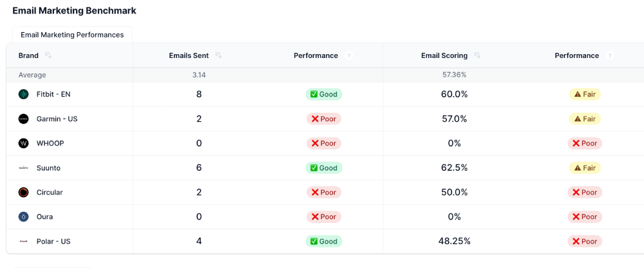644x268 pixels.
Task: Click the WHOOP brand logo icon
Action: pyautogui.click(x=23, y=143)
